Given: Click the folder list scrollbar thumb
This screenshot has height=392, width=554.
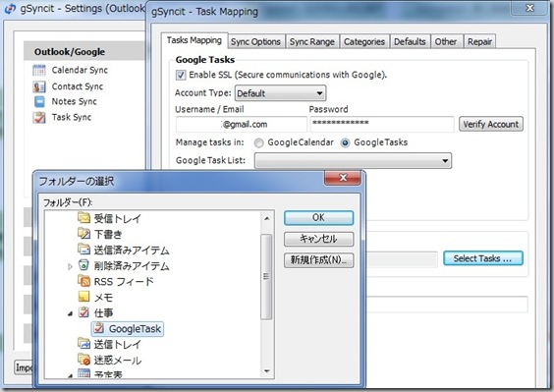Looking at the screenshot, I should (x=266, y=276).
